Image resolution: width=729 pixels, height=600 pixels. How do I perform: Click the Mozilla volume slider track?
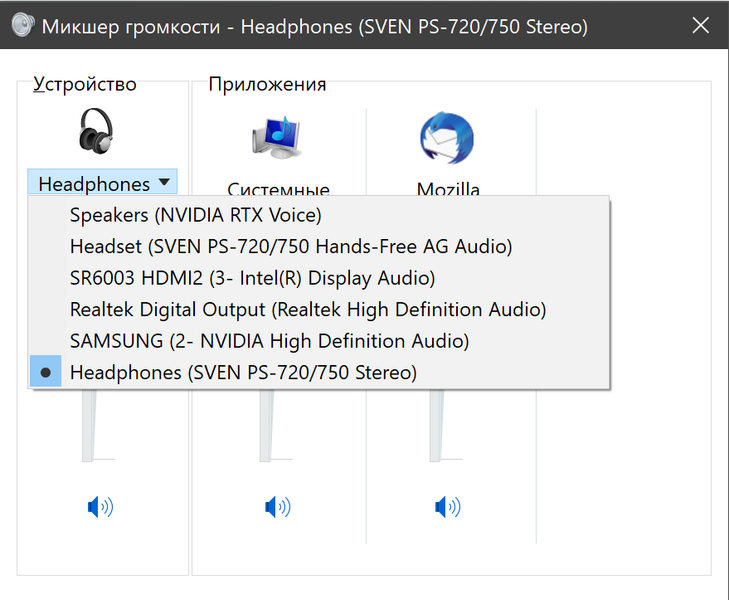(437, 425)
